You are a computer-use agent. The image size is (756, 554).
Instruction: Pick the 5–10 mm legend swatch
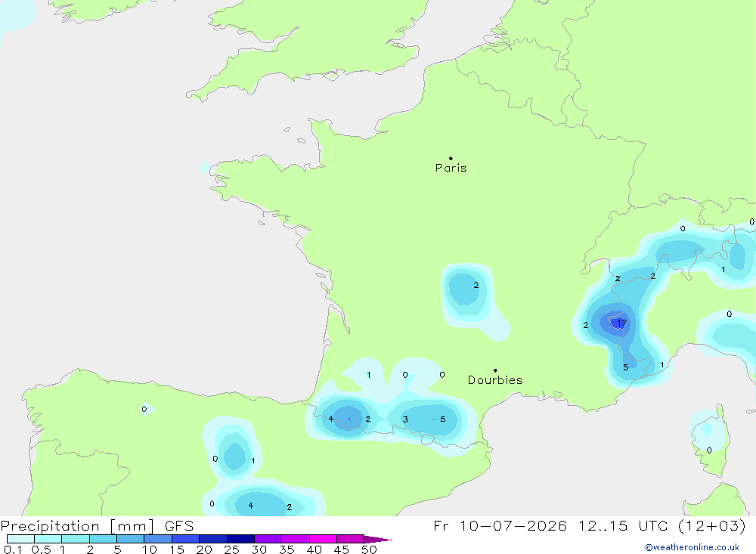click(x=131, y=539)
